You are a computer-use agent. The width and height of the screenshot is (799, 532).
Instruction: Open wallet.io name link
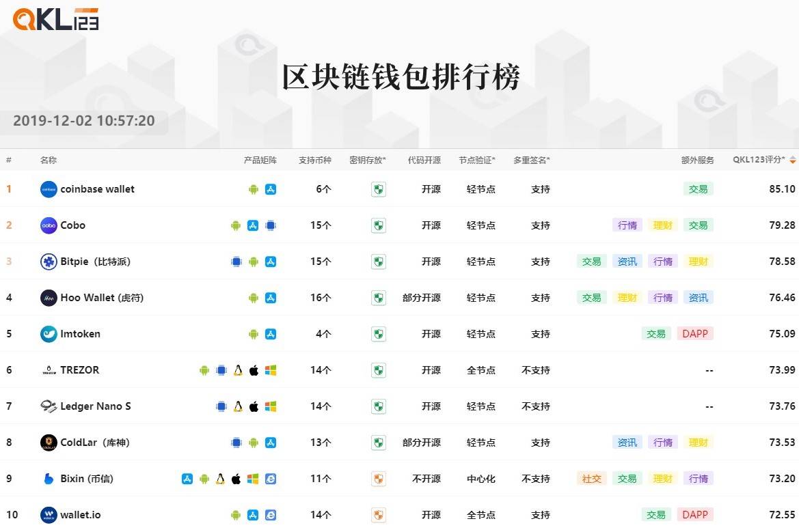[81, 515]
